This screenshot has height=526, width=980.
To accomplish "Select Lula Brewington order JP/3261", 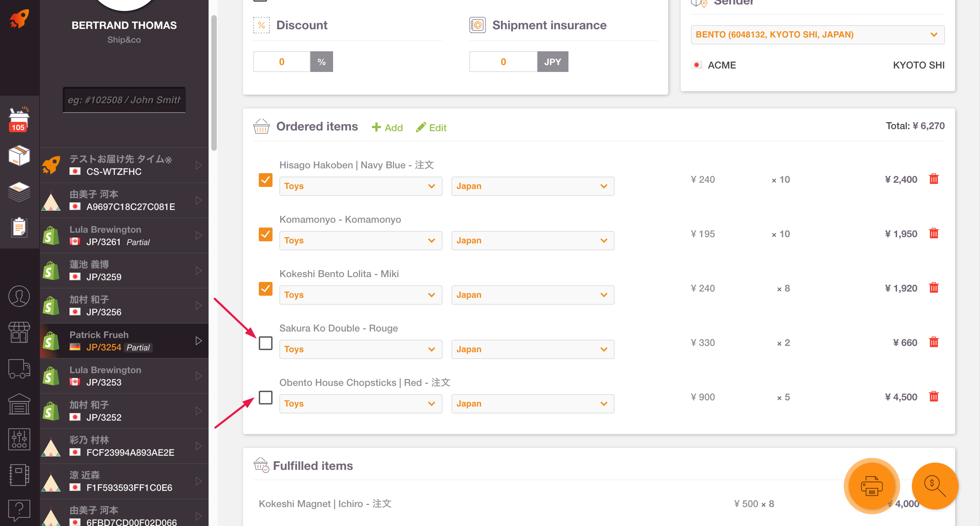I will [124, 235].
